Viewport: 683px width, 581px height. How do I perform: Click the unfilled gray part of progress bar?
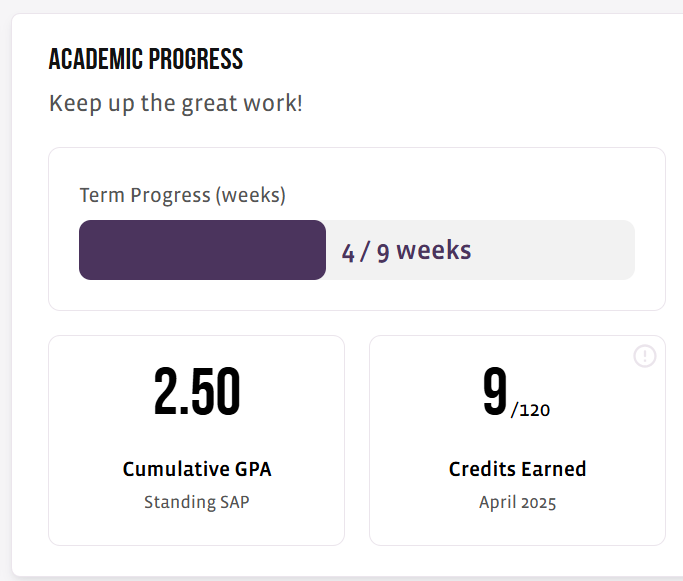click(480, 250)
